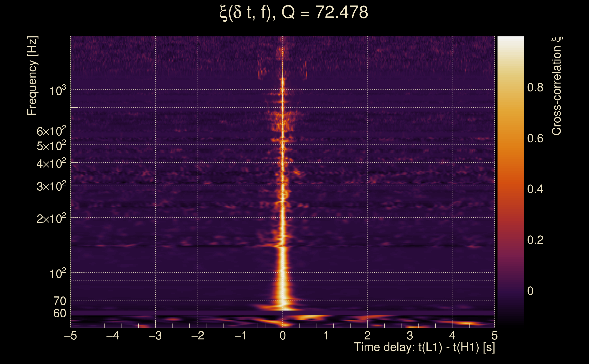The image size is (589, 364).
Task: Click the x-axis tick label 5
Action: (x=494, y=336)
